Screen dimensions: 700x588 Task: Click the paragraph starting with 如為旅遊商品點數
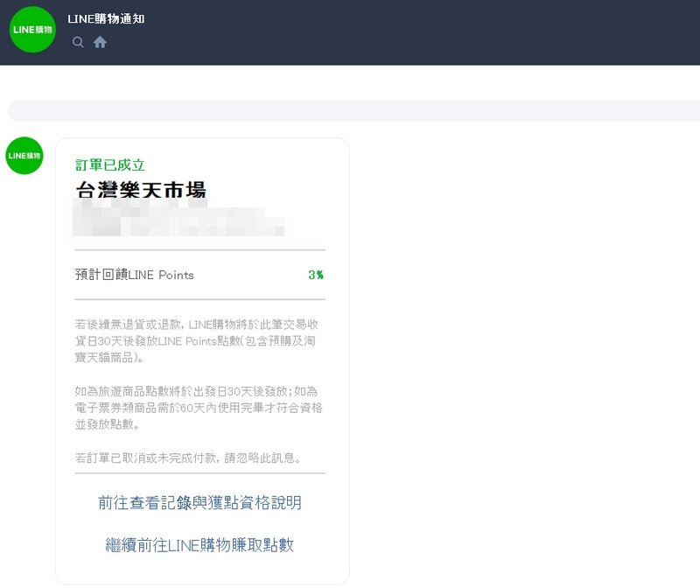(x=199, y=408)
